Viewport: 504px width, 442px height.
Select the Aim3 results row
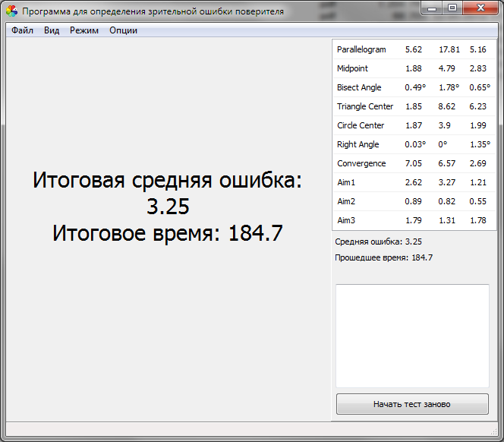tap(346, 220)
